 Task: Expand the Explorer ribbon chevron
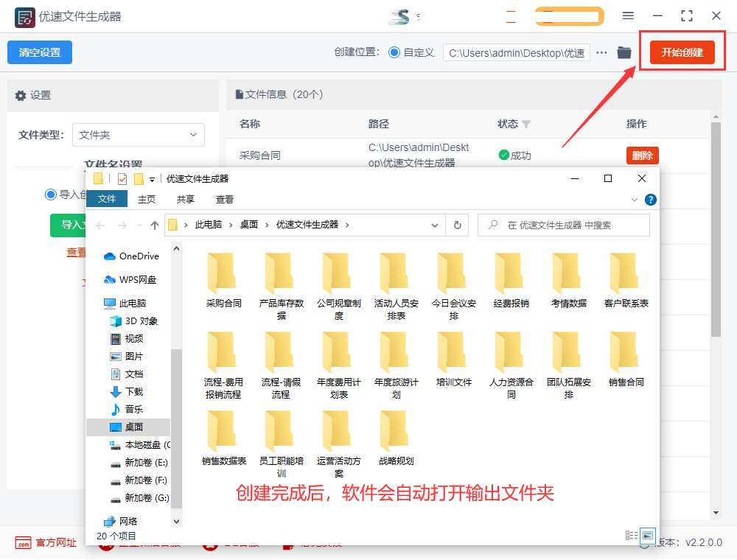635,200
